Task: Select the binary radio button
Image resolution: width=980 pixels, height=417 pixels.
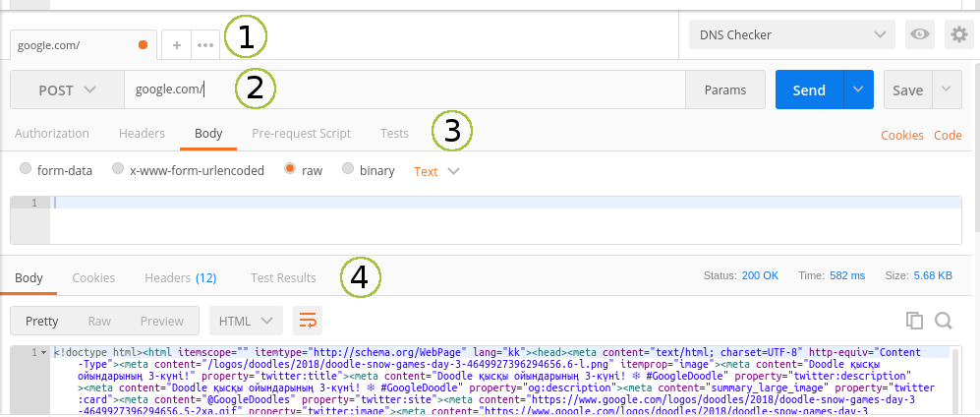Action: point(348,170)
